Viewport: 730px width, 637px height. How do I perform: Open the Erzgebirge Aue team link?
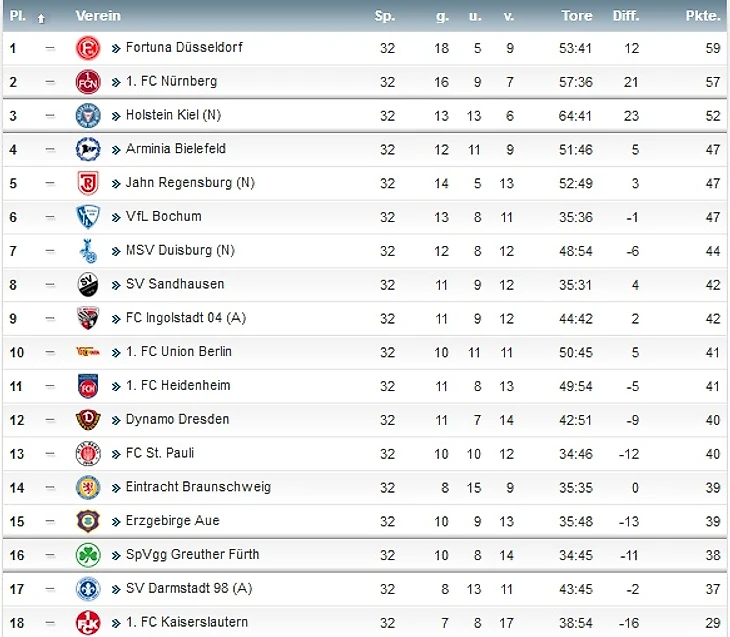coord(172,520)
